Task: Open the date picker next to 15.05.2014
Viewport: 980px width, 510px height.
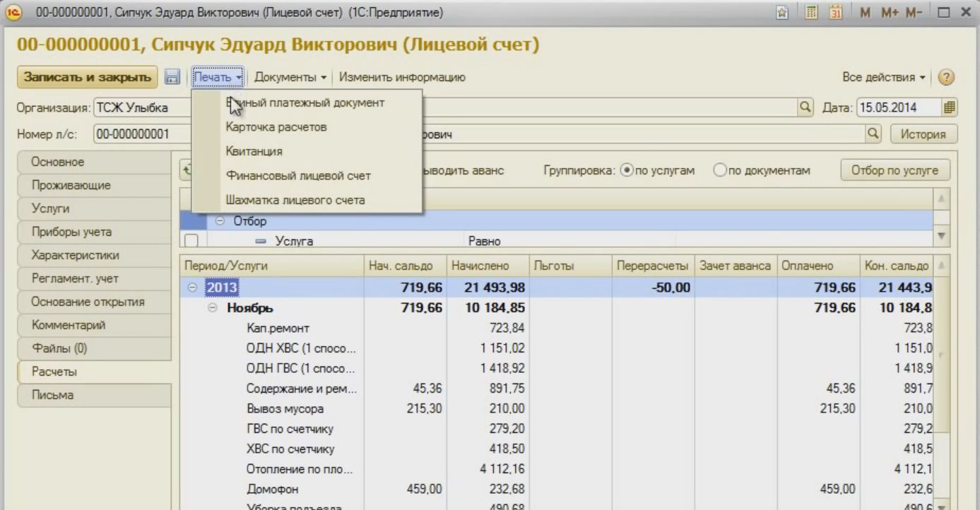Action: 950,109
